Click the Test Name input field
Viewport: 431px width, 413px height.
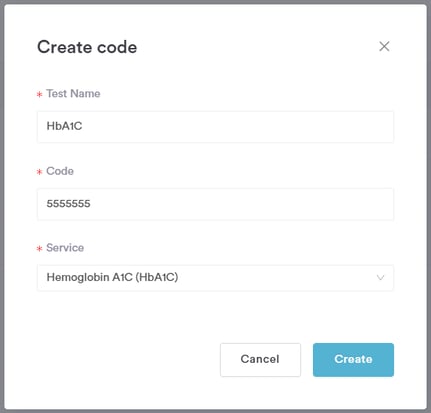(x=215, y=127)
